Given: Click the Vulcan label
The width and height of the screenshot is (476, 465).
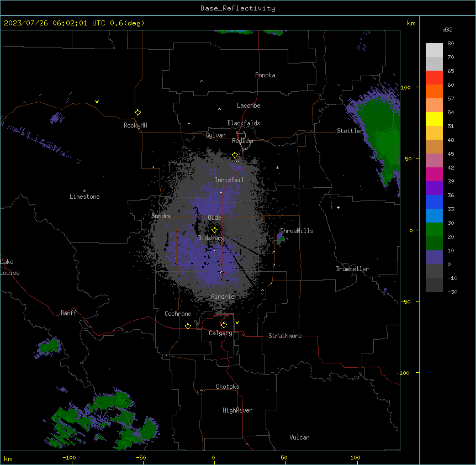Looking at the screenshot, I should 299,437.
